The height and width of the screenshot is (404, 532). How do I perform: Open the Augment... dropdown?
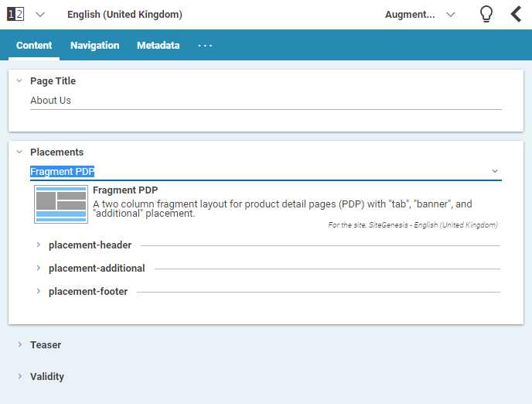420,15
